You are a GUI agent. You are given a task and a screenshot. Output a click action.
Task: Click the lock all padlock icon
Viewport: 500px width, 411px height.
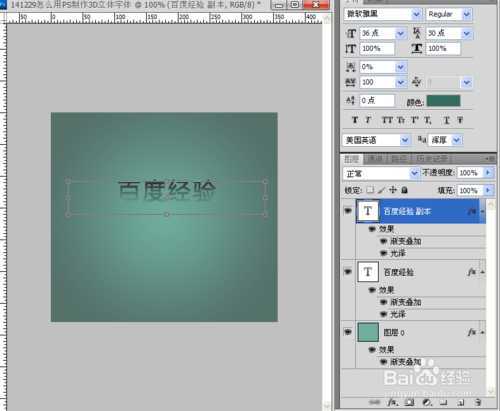pyautogui.click(x=404, y=190)
